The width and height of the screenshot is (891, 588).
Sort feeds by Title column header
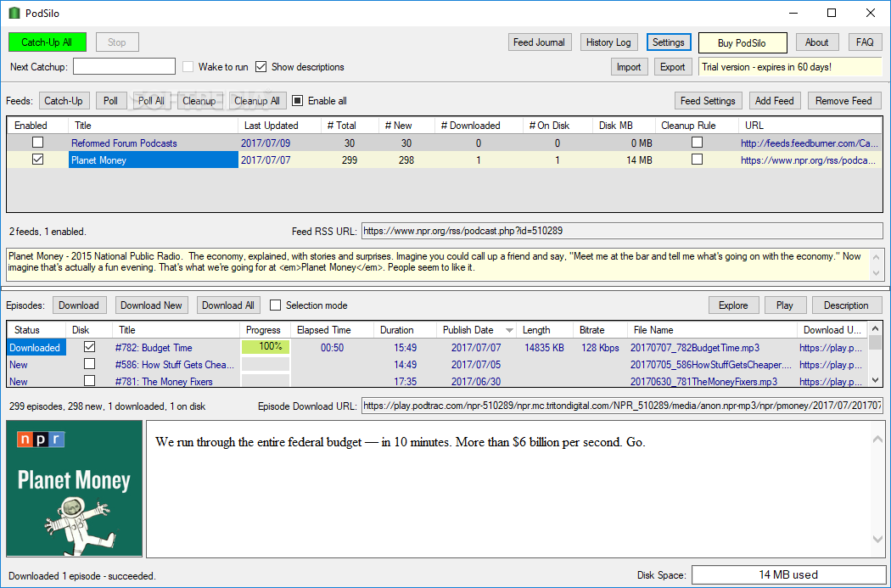coord(153,126)
